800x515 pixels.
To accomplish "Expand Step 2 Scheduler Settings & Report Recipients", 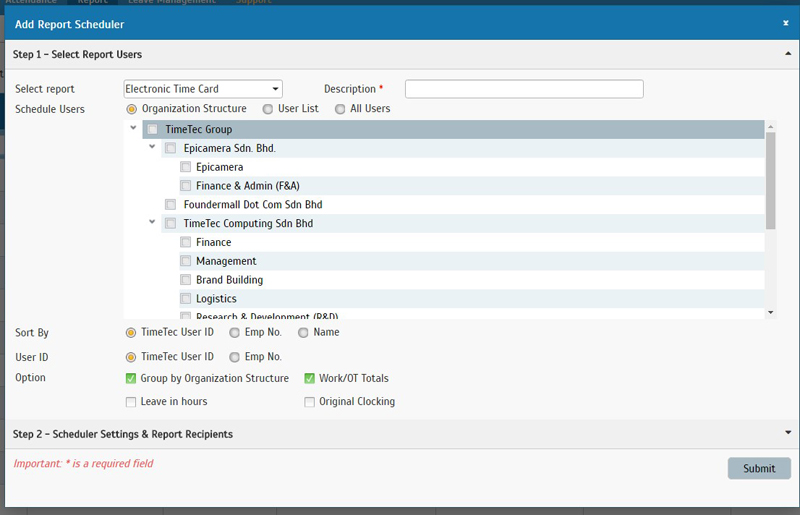I will tap(788, 433).
